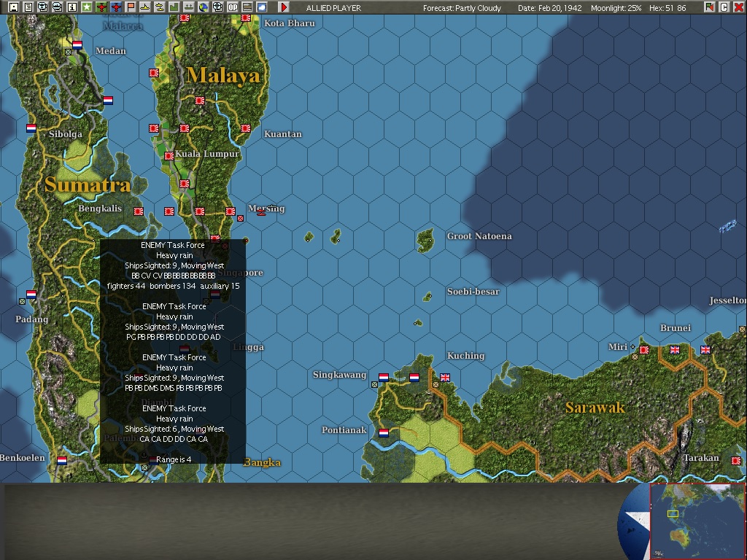Select the Dutch flag near Padang
This screenshot has width=747, height=560.
[31, 295]
